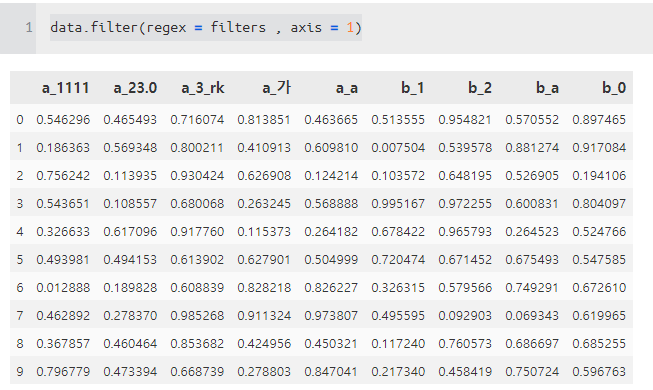Click the cell value 0.716074
The height and width of the screenshot is (390, 653).
197,120
